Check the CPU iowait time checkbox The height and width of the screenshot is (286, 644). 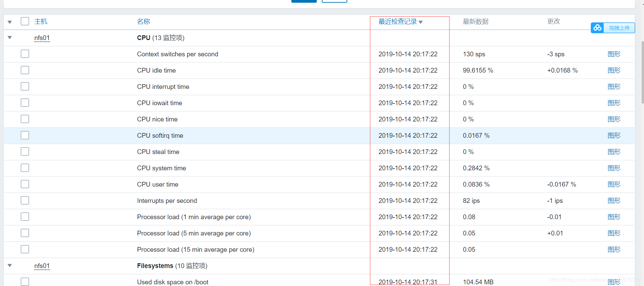(x=25, y=103)
